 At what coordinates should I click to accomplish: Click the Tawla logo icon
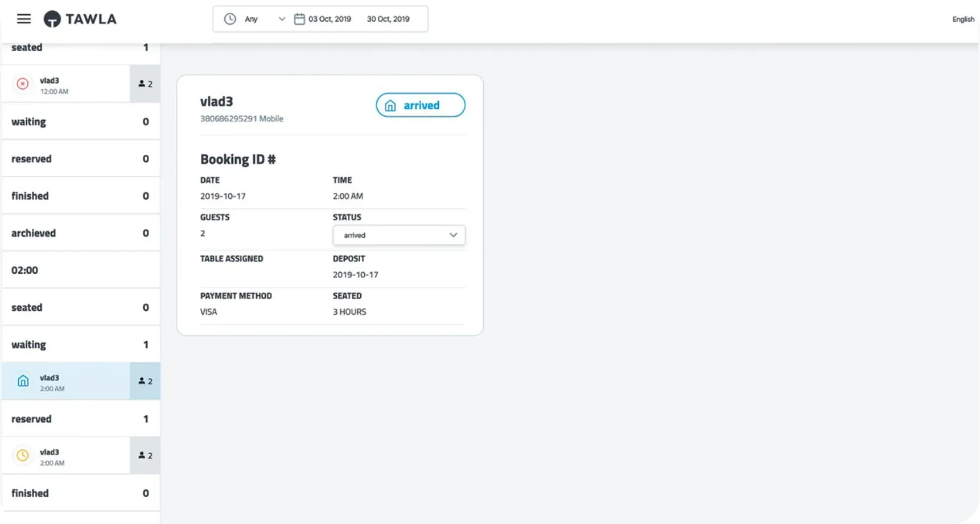(52, 19)
